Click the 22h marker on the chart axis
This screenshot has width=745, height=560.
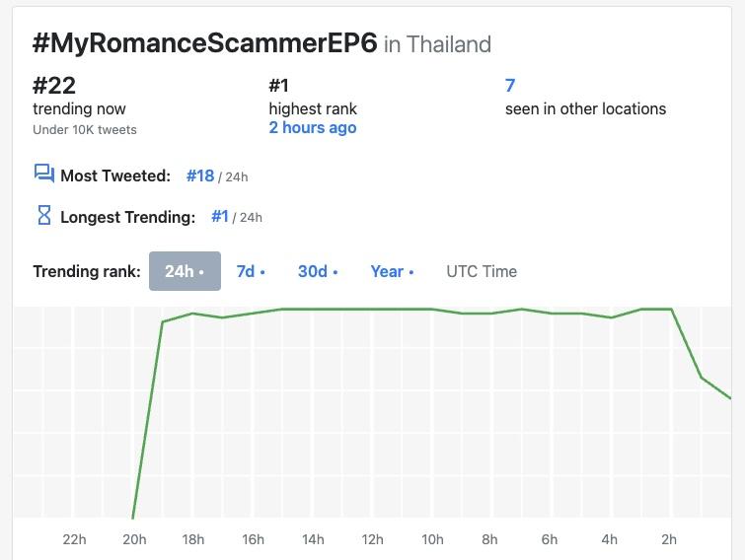tap(74, 539)
